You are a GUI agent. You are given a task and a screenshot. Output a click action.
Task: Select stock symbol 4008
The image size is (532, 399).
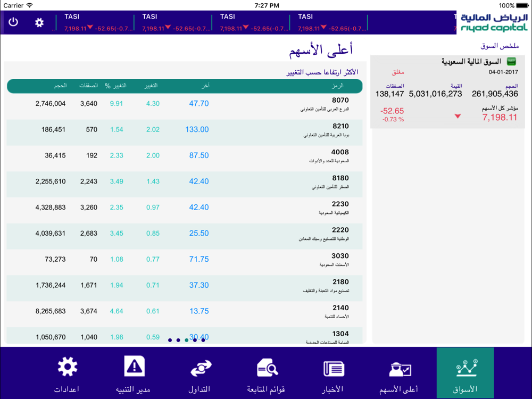340,152
